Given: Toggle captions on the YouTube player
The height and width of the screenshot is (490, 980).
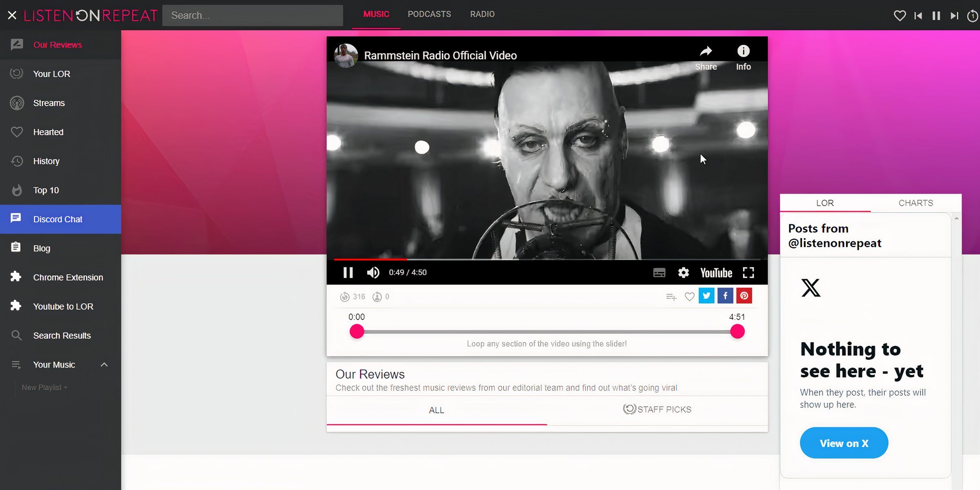Looking at the screenshot, I should click(x=659, y=272).
